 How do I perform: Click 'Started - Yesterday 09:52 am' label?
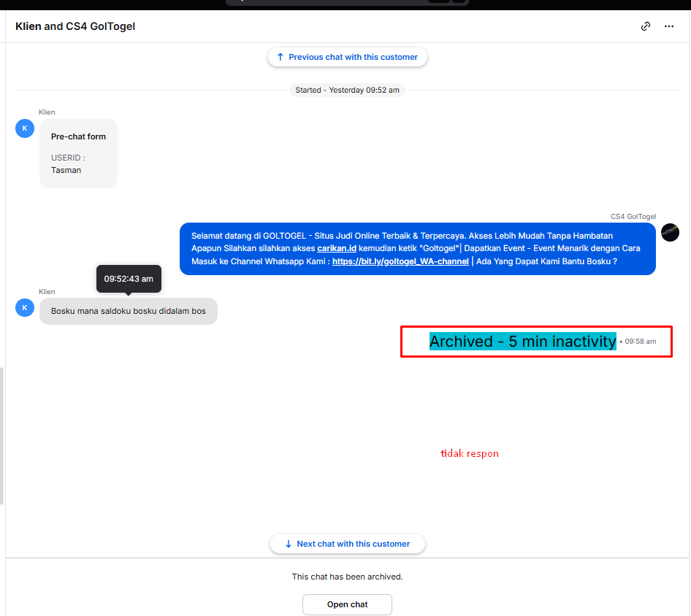coord(347,91)
